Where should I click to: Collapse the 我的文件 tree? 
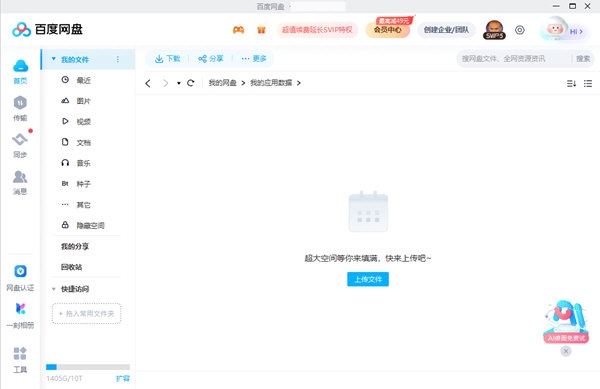point(54,59)
